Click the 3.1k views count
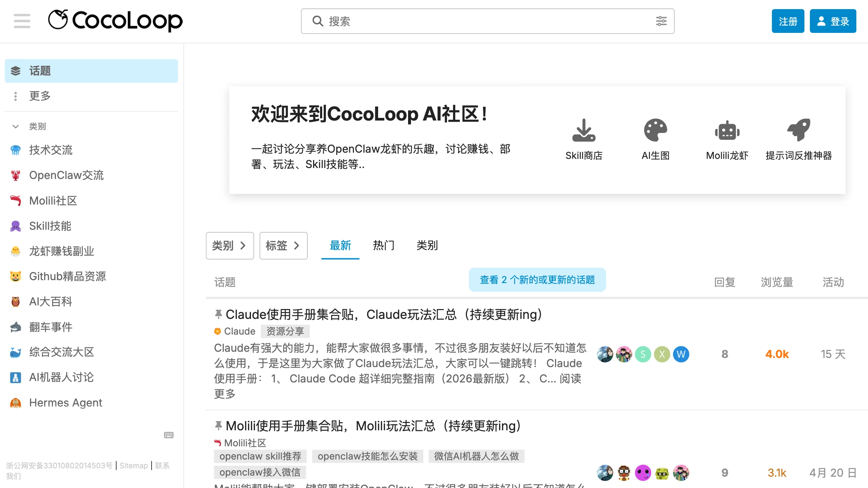This screenshot has width=868, height=488. pyautogui.click(x=777, y=473)
